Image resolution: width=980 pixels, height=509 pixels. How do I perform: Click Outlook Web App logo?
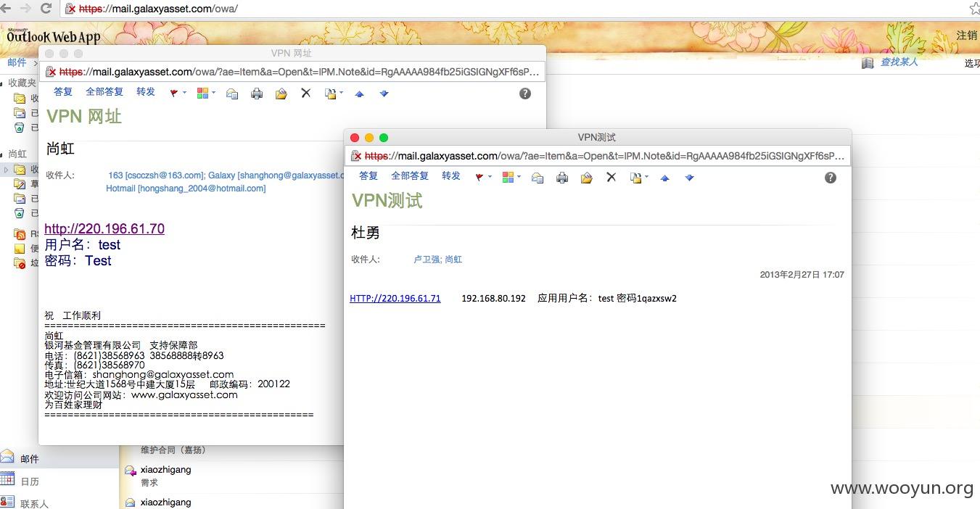[x=53, y=36]
